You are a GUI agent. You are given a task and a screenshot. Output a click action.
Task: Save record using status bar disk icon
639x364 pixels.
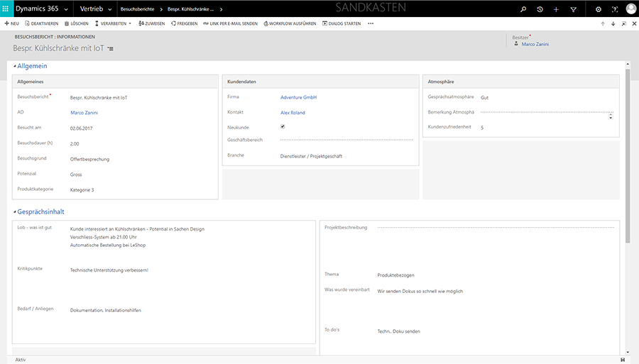pyautogui.click(x=623, y=360)
